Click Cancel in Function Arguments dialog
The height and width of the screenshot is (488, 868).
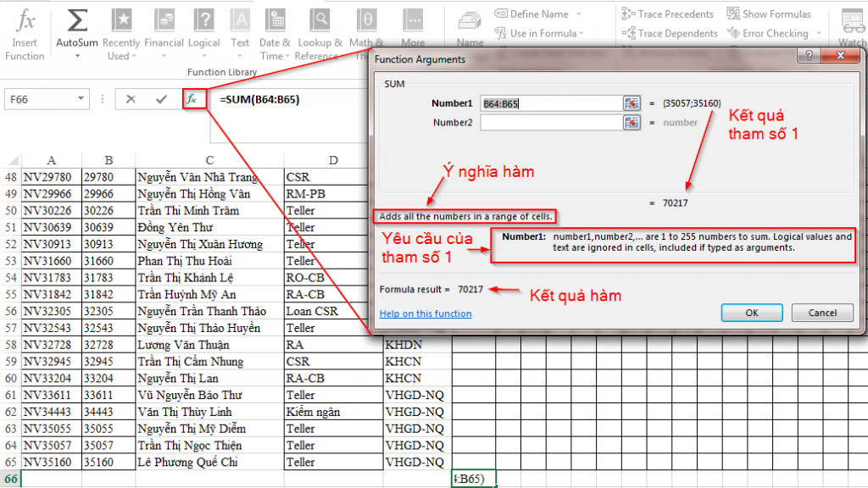point(822,313)
